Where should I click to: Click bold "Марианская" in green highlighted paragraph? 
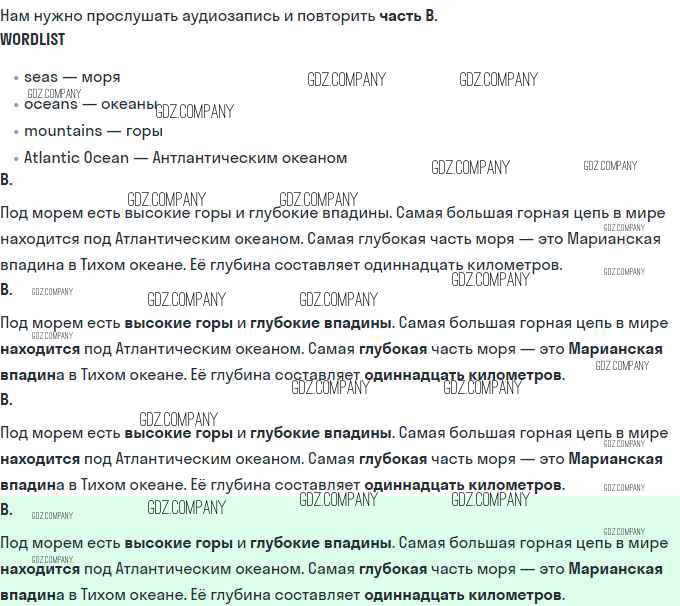[x=615, y=569]
